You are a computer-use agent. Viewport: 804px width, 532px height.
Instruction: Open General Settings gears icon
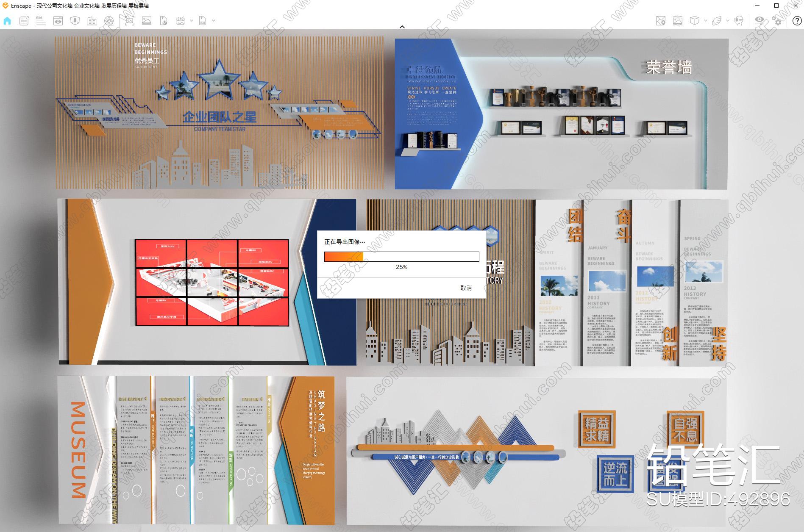point(777,20)
